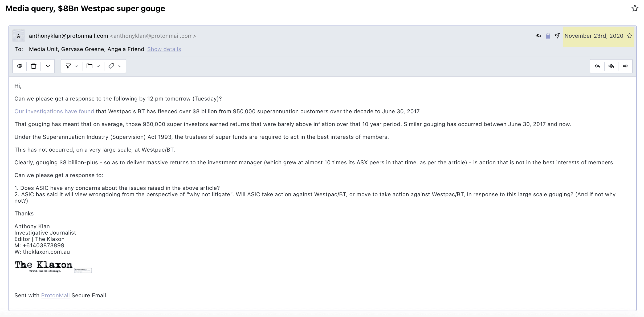Click the sent paper plane icon
The height and width of the screenshot is (317, 644).
click(x=557, y=36)
